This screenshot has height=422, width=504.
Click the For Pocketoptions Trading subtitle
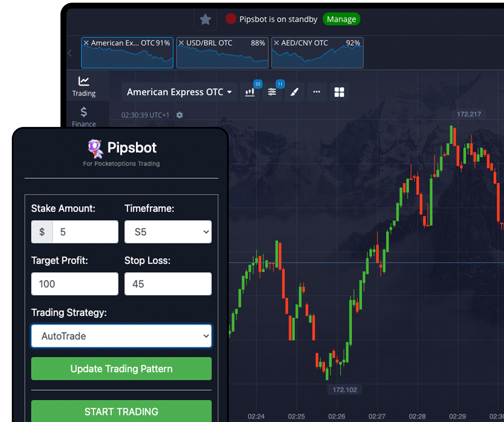coord(121,164)
